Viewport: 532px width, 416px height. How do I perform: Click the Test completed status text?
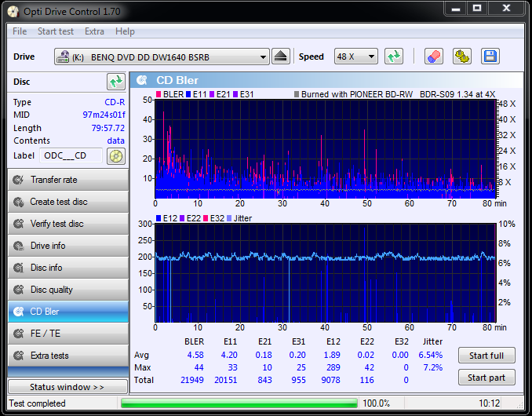tap(37, 403)
